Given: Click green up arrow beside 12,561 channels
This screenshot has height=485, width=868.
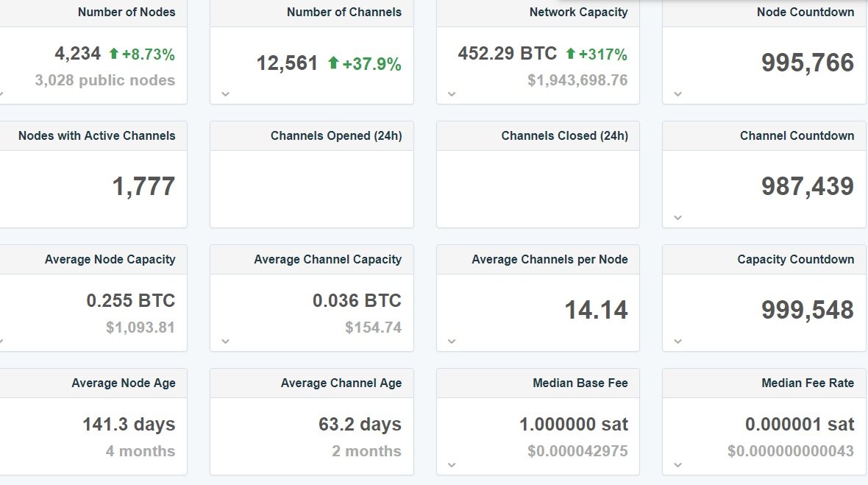Looking at the screenshot, I should pyautogui.click(x=333, y=64).
